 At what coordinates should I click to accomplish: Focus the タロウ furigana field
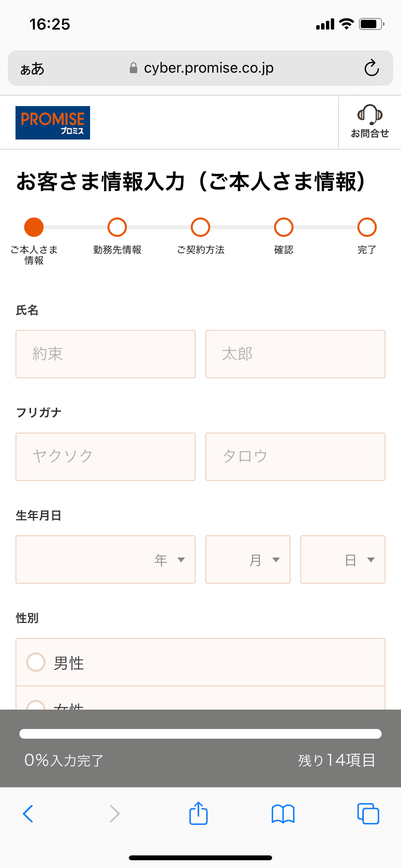pyautogui.click(x=295, y=457)
